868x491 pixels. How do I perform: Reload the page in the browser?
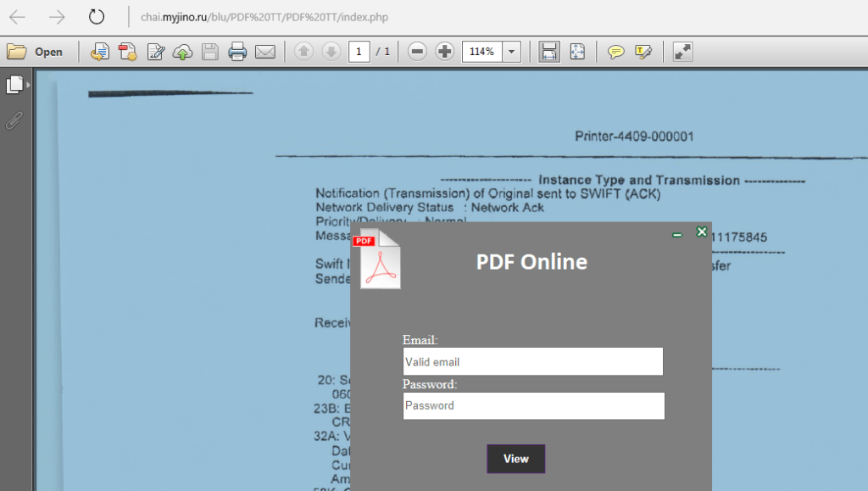tap(96, 16)
